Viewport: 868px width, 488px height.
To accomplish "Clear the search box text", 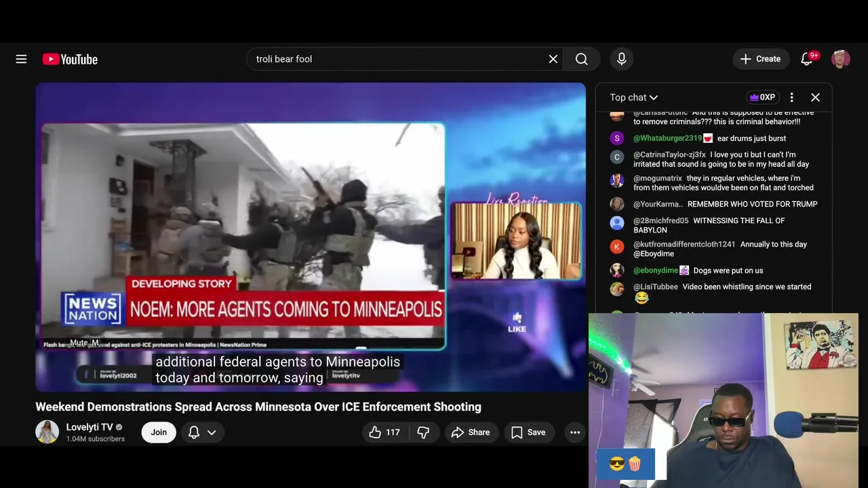I will 553,59.
